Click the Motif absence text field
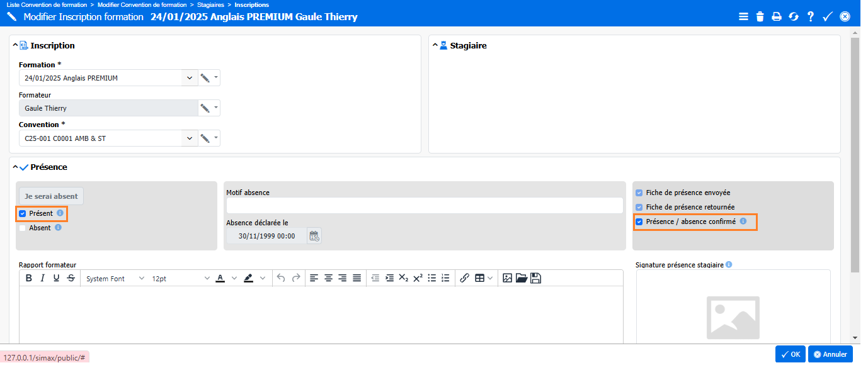The height and width of the screenshot is (375, 868). click(x=424, y=206)
